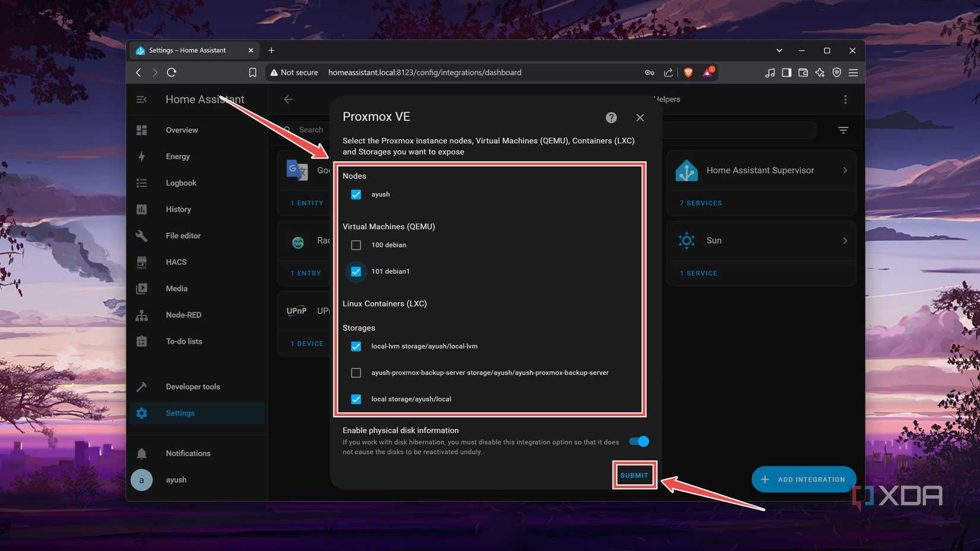Open the ayush user profile avatar

pos(141,480)
